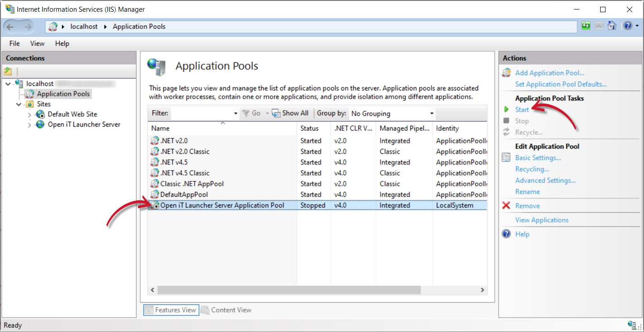Remove the pool using the red X icon
This screenshot has height=332, width=644.
pyautogui.click(x=507, y=206)
